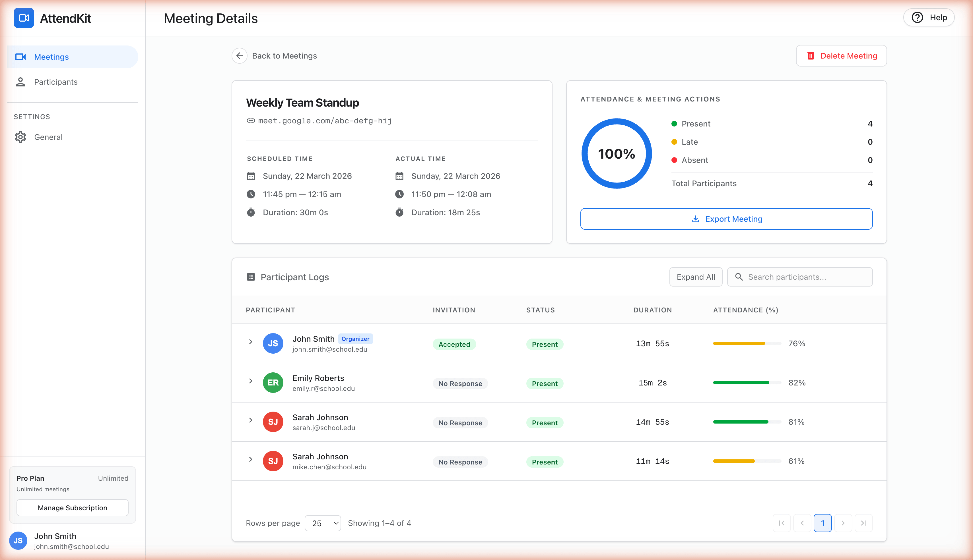The image size is (973, 560).
Task: Click Emily Roberts' No Response badge
Action: [x=460, y=383]
